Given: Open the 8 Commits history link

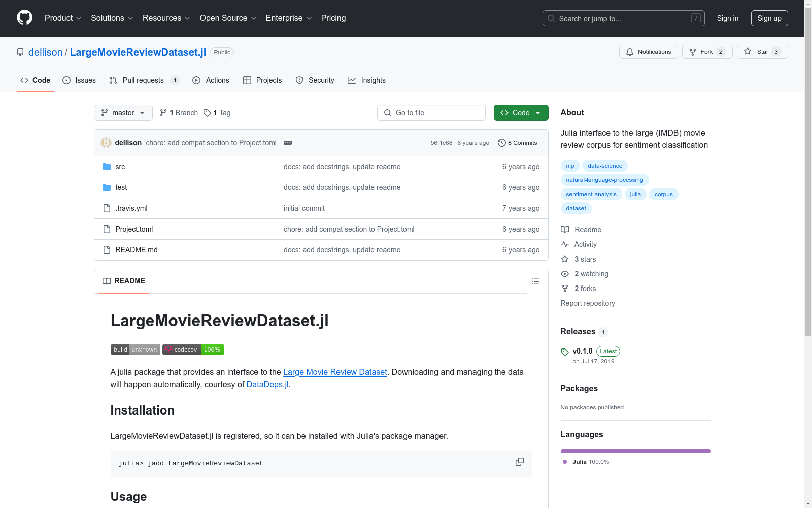Looking at the screenshot, I should [518, 143].
